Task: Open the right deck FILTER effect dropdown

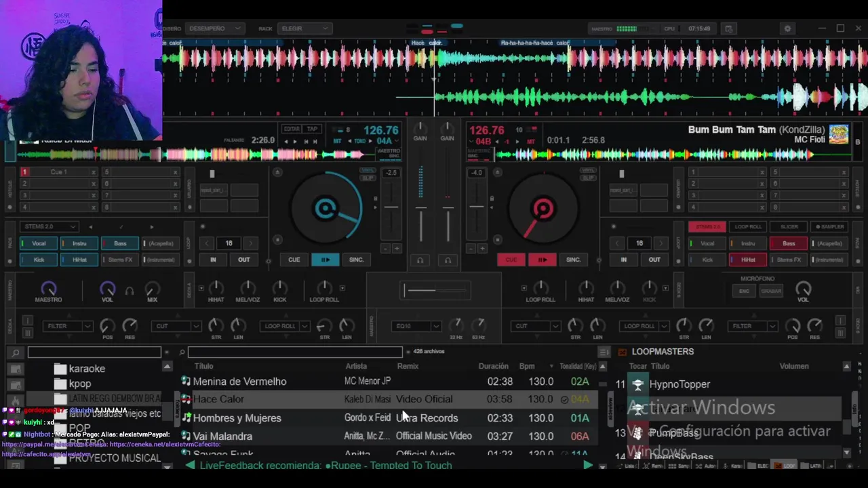Action: (753, 326)
